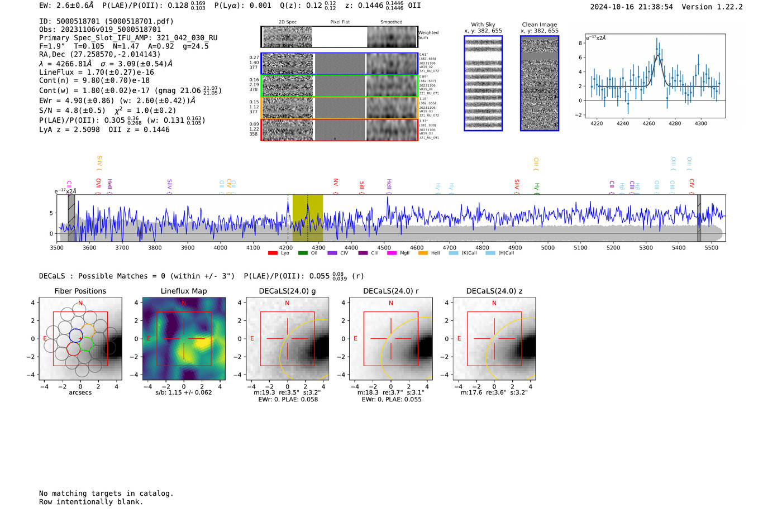
Task: Click the Pixel Flat column header
Action: 340,22
